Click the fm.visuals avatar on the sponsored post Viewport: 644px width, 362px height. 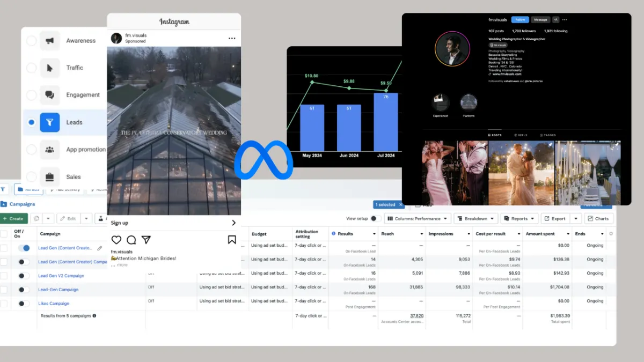coord(116,38)
